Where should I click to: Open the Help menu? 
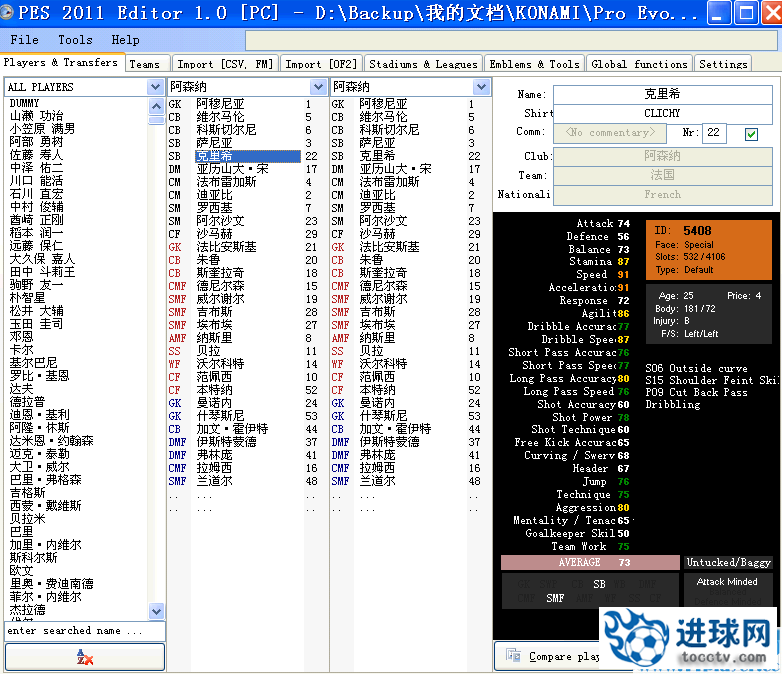(125, 39)
